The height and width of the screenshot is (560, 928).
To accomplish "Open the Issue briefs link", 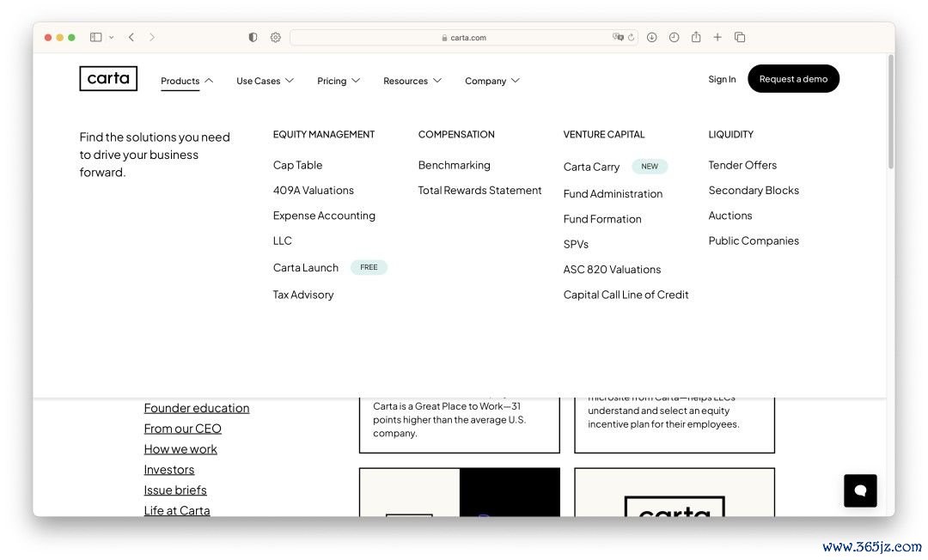I will pyautogui.click(x=175, y=490).
